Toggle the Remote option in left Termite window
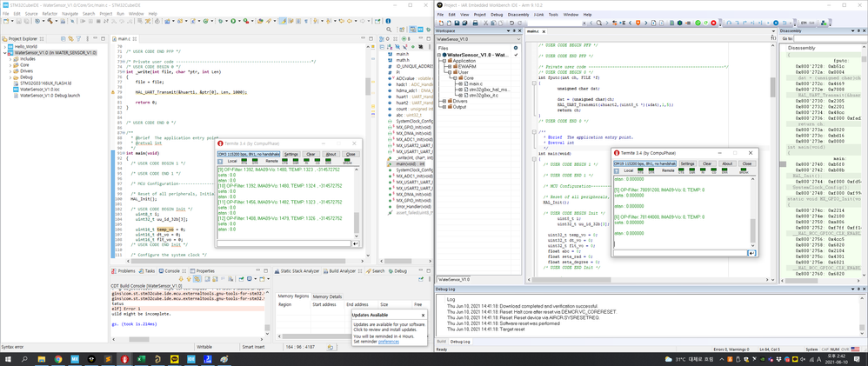The width and height of the screenshot is (868, 366). 272,161
